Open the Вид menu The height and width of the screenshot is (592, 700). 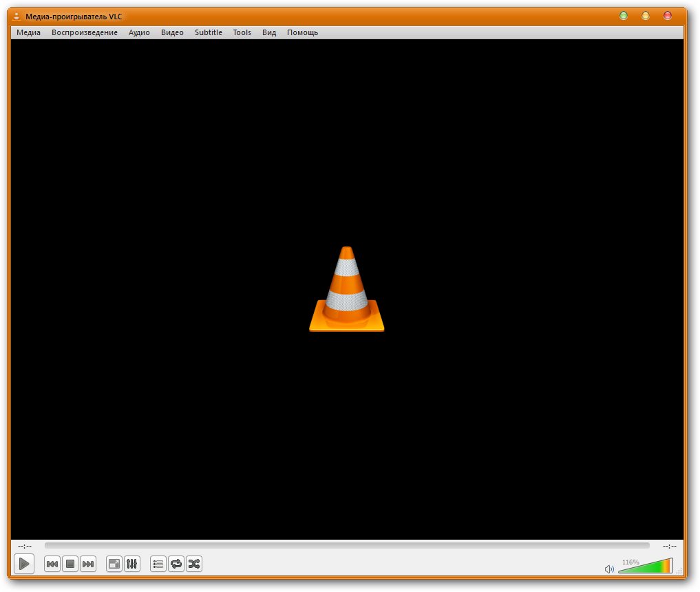point(269,32)
